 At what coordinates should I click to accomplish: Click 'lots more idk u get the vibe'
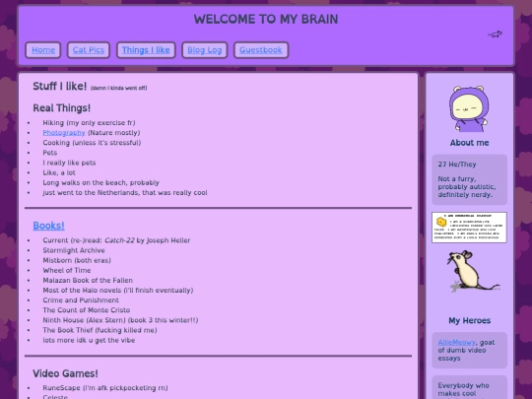(x=89, y=340)
